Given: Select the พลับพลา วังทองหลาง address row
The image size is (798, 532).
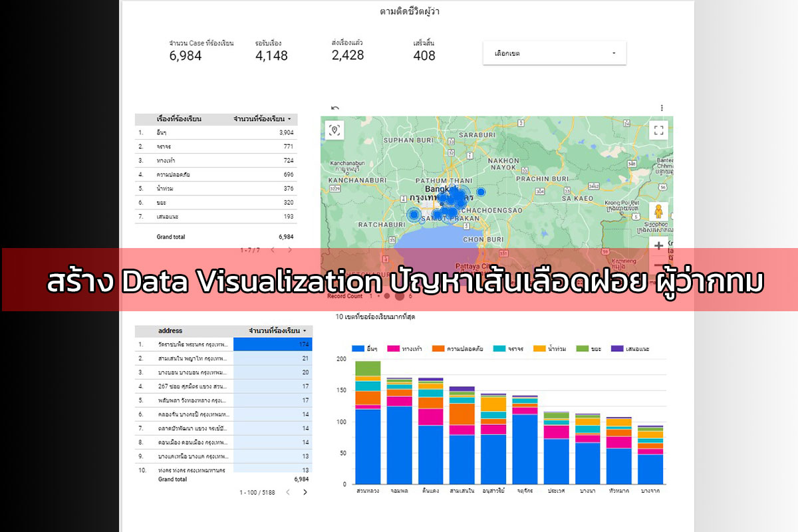Looking at the screenshot, I should click(223, 400).
